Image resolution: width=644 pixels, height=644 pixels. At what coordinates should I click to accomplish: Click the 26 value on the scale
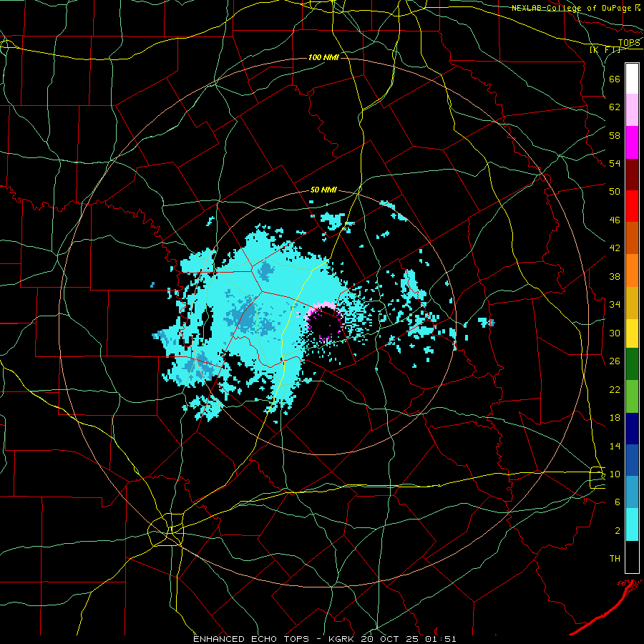tap(615, 361)
